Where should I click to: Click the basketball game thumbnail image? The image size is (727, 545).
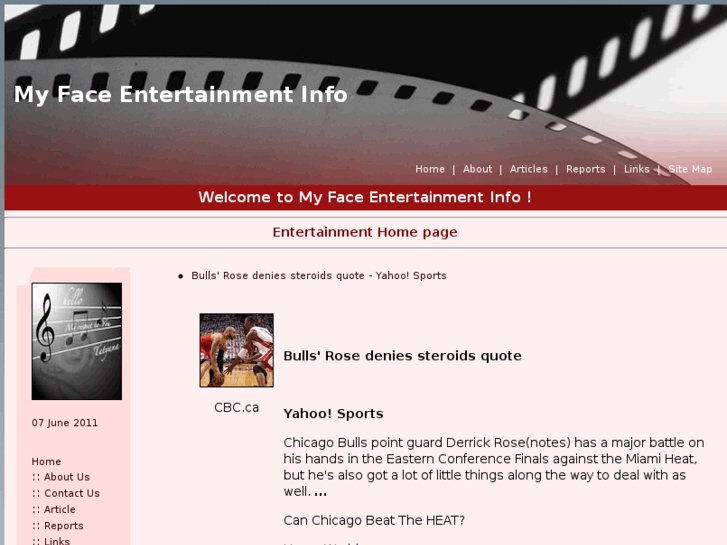coord(236,350)
